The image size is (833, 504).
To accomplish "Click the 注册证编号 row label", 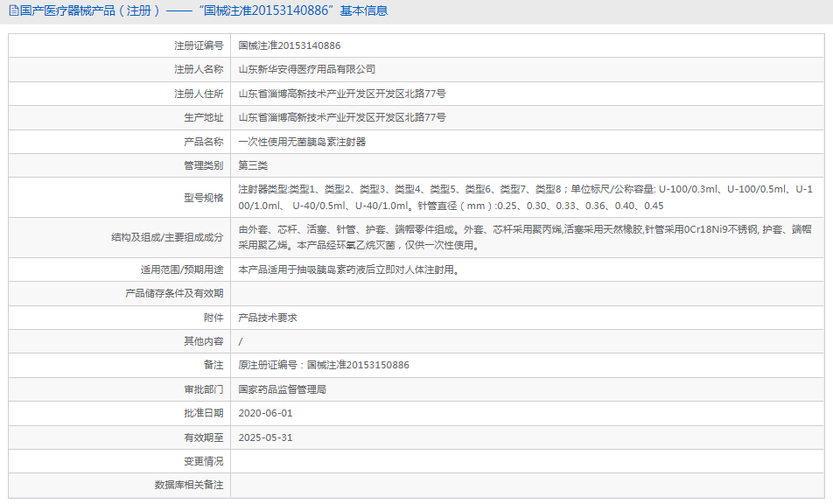I will (x=199, y=45).
